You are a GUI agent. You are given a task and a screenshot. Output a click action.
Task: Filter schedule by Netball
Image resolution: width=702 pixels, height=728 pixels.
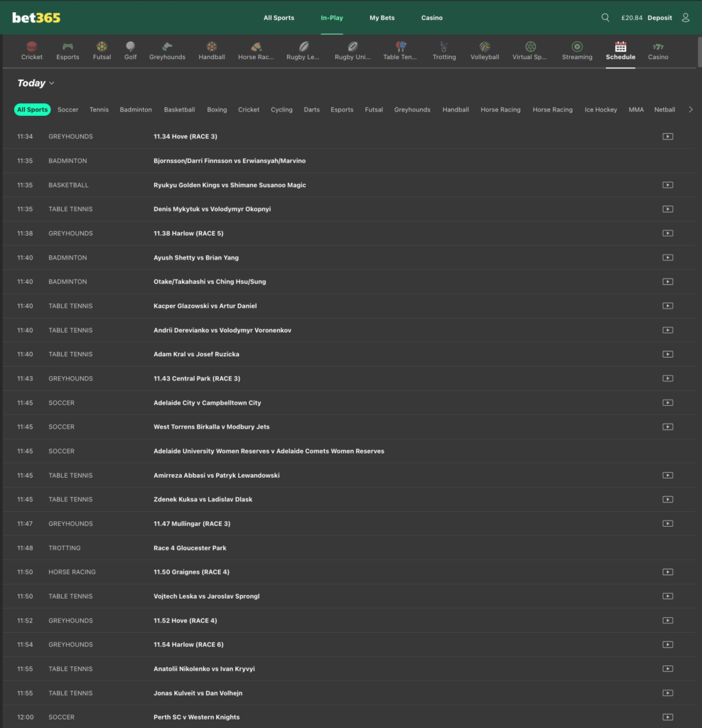(664, 109)
